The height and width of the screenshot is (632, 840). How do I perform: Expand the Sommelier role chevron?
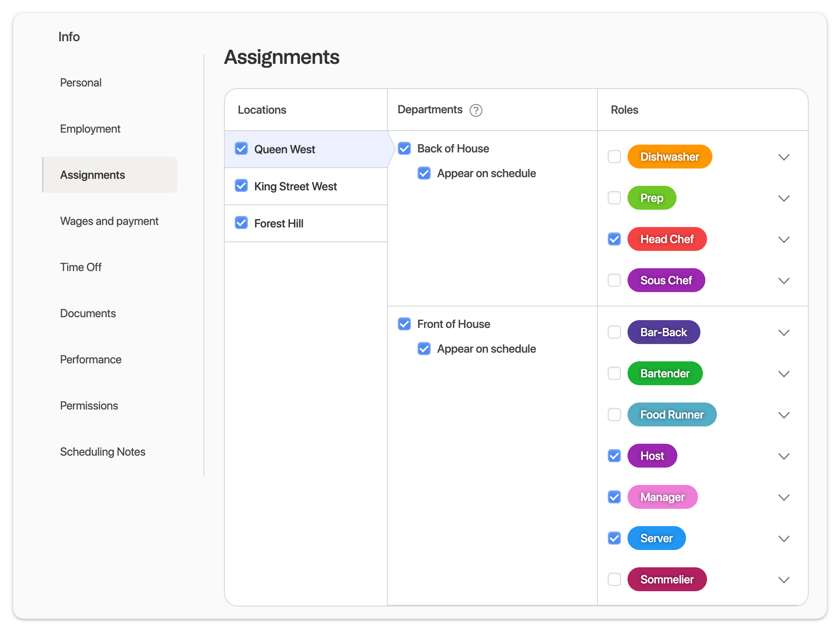[784, 580]
